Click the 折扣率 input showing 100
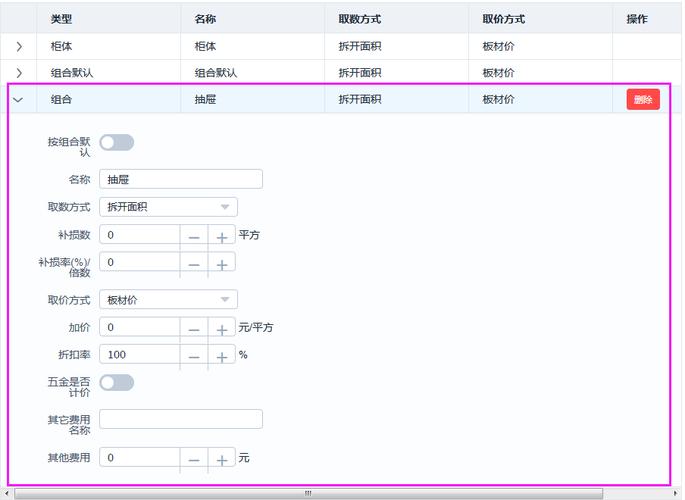The width and height of the screenshot is (685, 500). click(x=140, y=354)
